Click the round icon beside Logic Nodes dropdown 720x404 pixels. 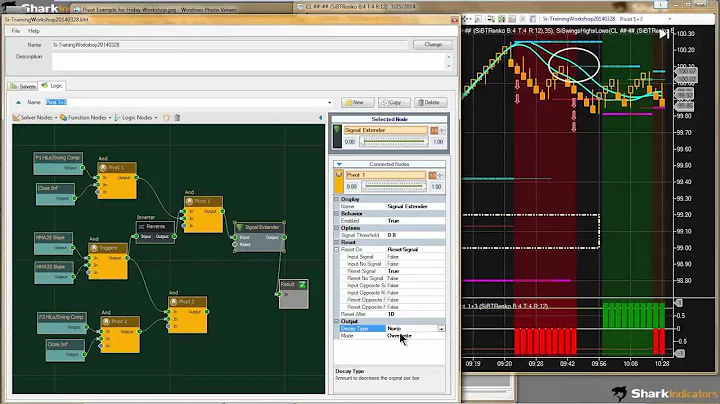[x=166, y=118]
